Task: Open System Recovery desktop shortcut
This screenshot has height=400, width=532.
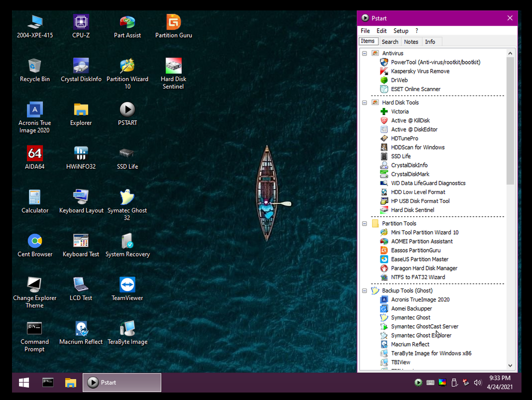Action: click(127, 245)
